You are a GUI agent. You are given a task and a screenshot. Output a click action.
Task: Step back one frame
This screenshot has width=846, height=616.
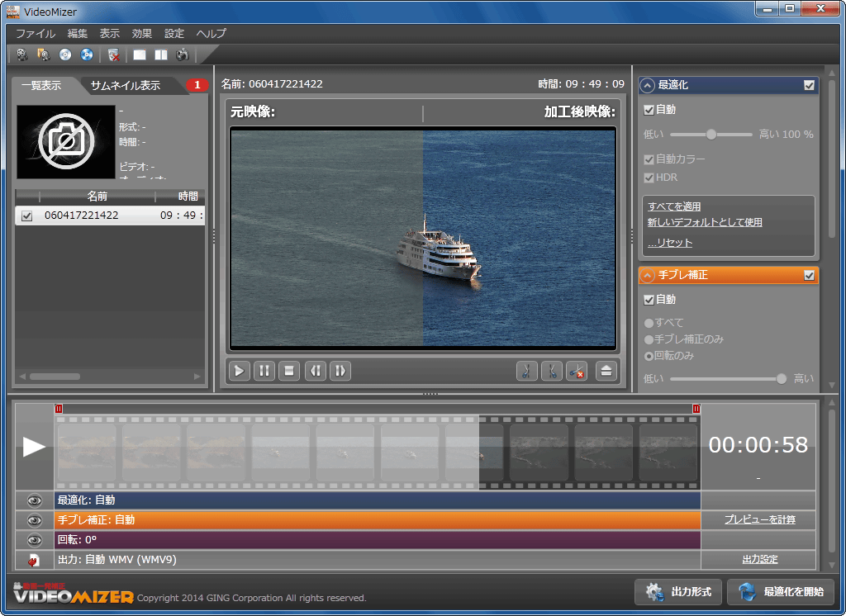point(316,371)
